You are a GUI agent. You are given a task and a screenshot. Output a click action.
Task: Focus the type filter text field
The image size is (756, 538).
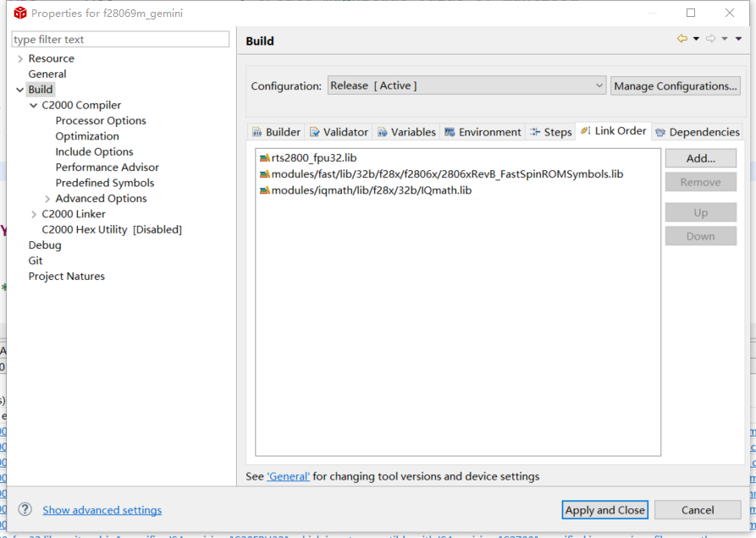[x=120, y=40]
